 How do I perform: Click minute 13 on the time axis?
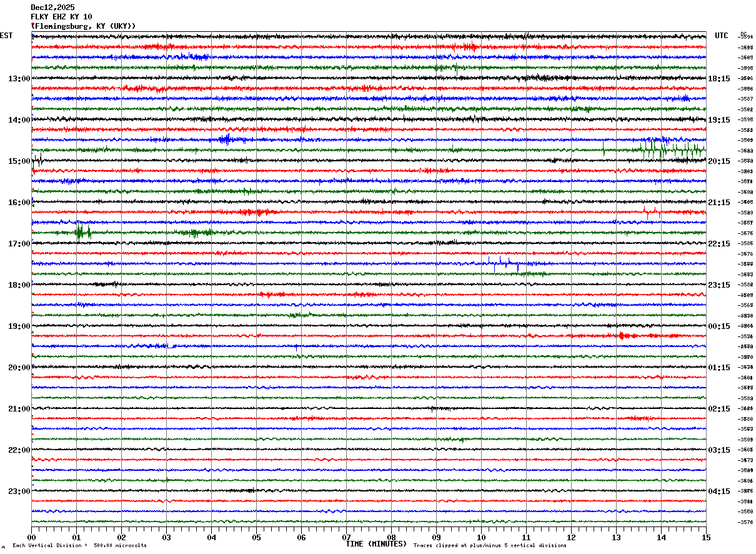[616, 538]
